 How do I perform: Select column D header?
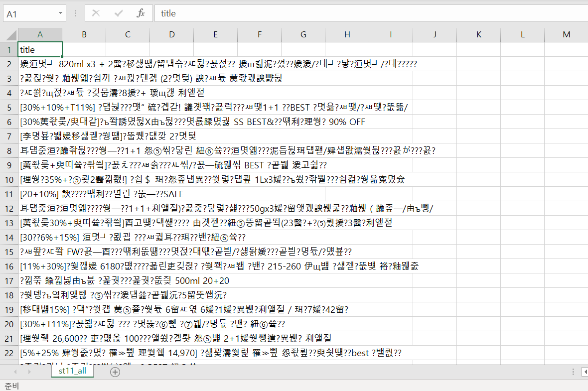(x=171, y=34)
